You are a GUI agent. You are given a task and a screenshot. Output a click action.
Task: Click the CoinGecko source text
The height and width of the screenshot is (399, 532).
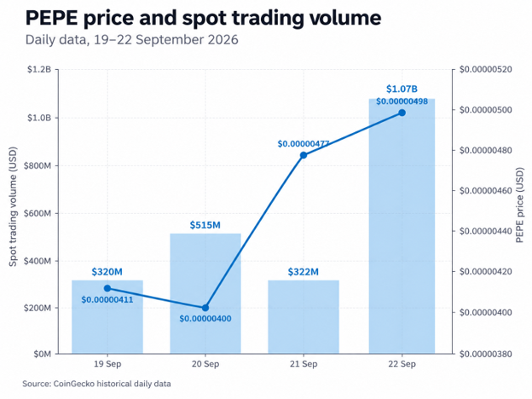click(96, 384)
